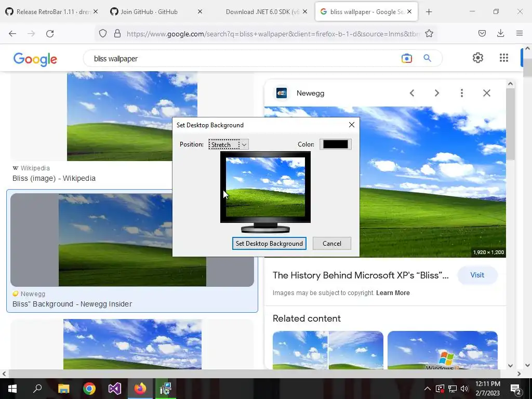This screenshot has width=532, height=399.
Task: Click the Firefox back arrow
Action: tap(12, 34)
